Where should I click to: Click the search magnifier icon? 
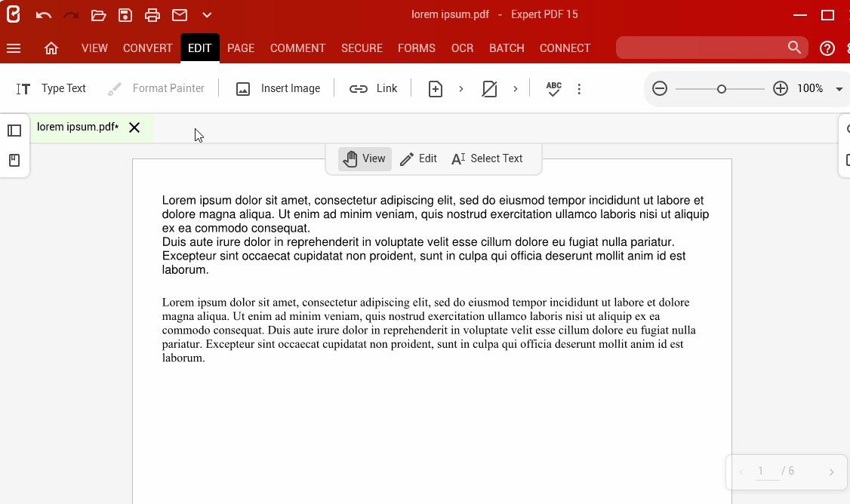pyautogui.click(x=794, y=48)
